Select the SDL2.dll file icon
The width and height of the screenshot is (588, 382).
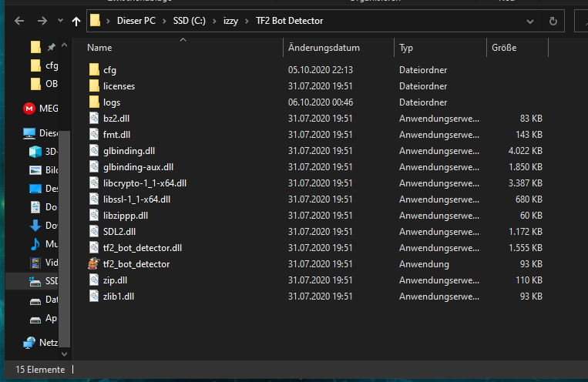point(94,232)
